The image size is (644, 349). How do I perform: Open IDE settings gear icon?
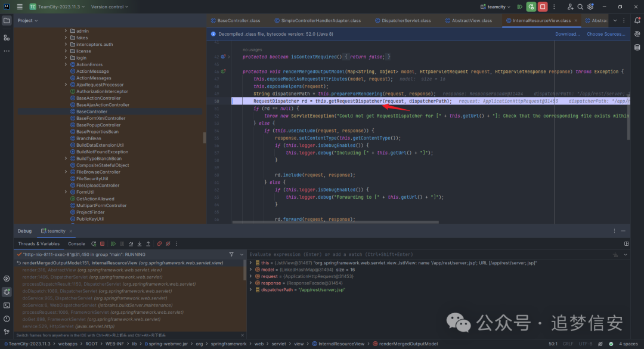point(590,7)
